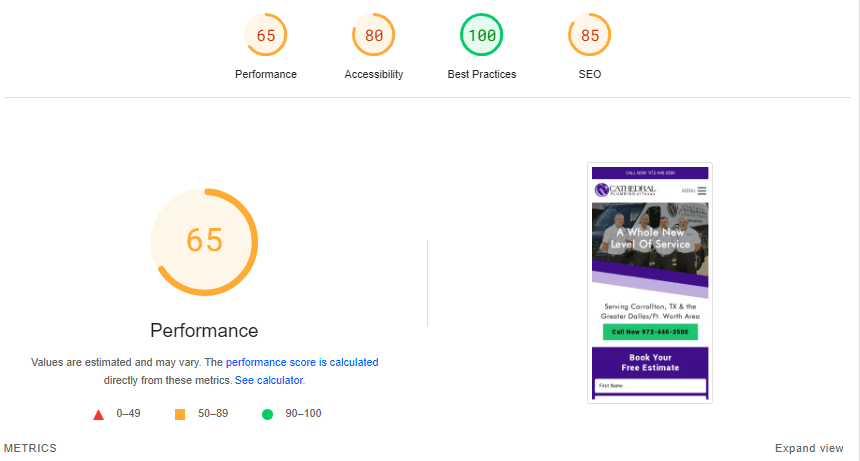Click the mobile page screenshot thumbnail
This screenshot has height=461, width=860.
click(x=650, y=283)
